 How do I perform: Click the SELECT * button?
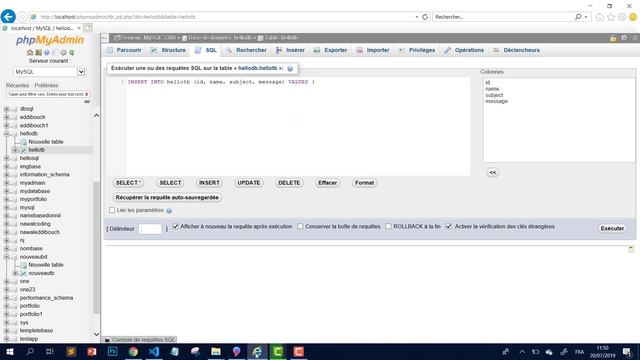[x=128, y=183]
